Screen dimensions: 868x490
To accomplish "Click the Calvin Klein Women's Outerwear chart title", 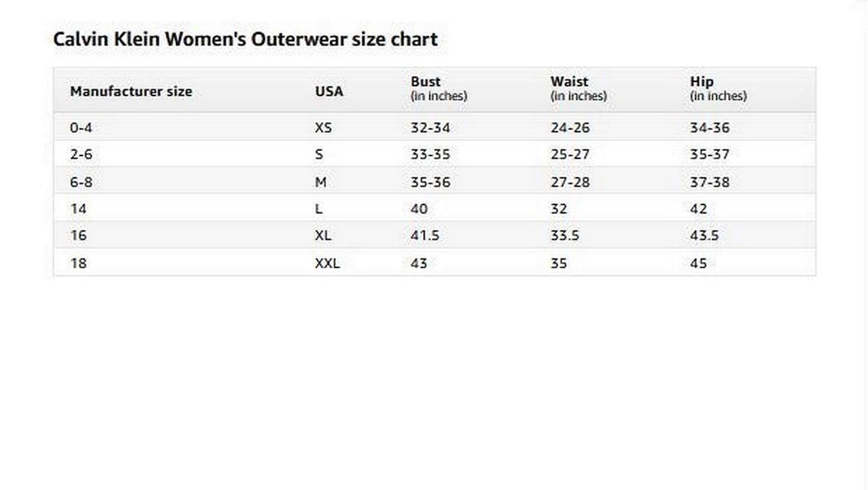I will (x=245, y=39).
